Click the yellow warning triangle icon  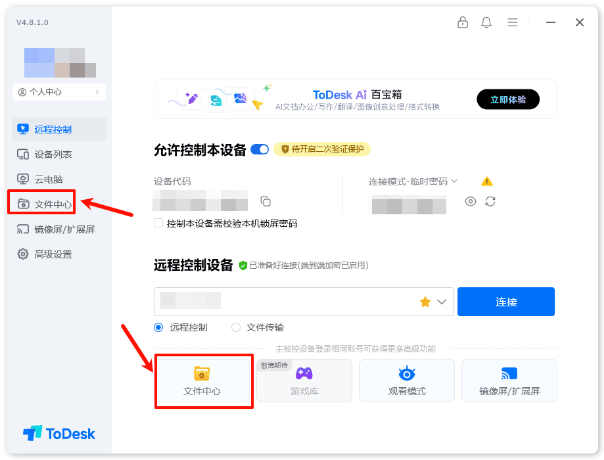tap(487, 181)
